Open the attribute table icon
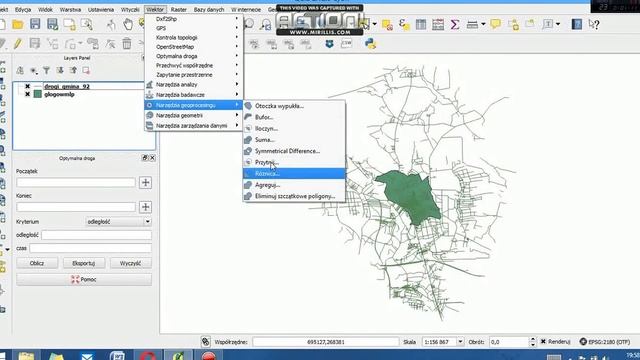 pos(421,24)
